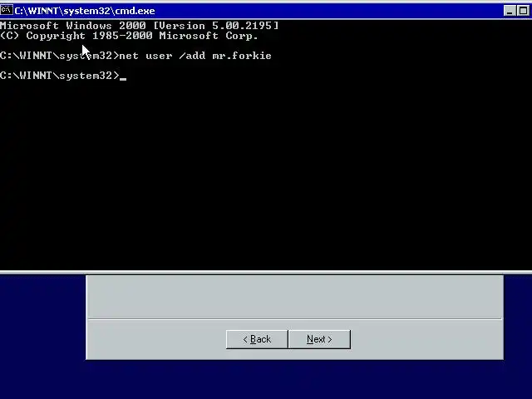Click the active C:\WINNT\system32> prompt with cursor

(x=63, y=76)
